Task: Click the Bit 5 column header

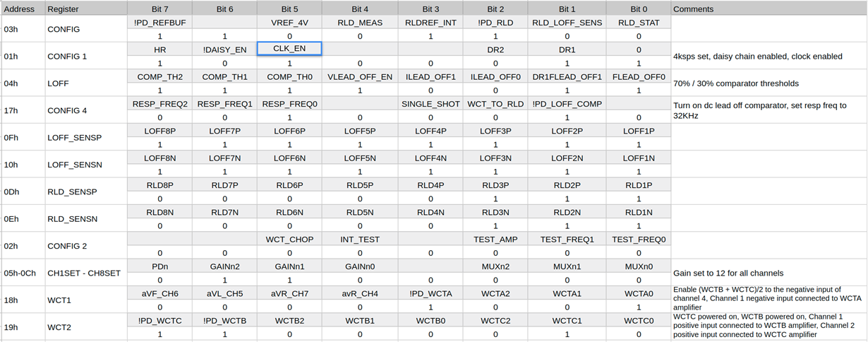Action: click(x=289, y=9)
